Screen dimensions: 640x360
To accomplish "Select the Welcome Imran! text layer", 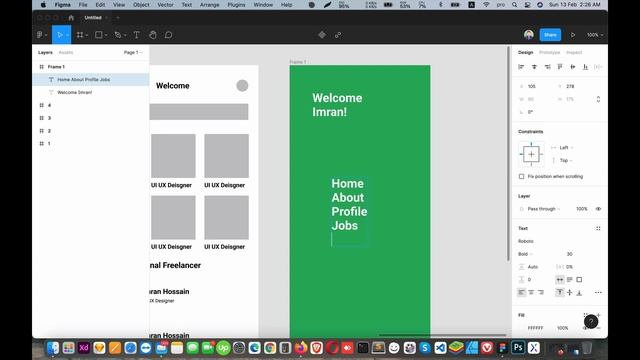I will 74,93.
